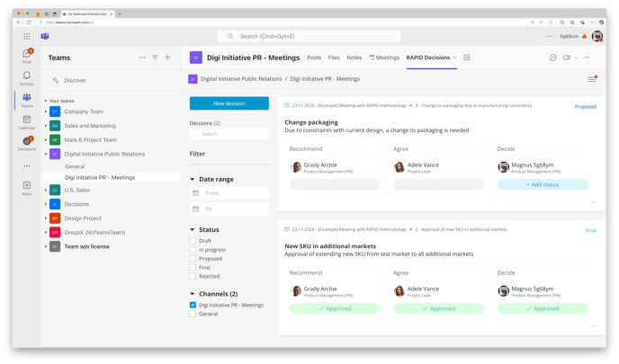619x364 pixels.
Task: Click the From date field
Action: (x=229, y=193)
